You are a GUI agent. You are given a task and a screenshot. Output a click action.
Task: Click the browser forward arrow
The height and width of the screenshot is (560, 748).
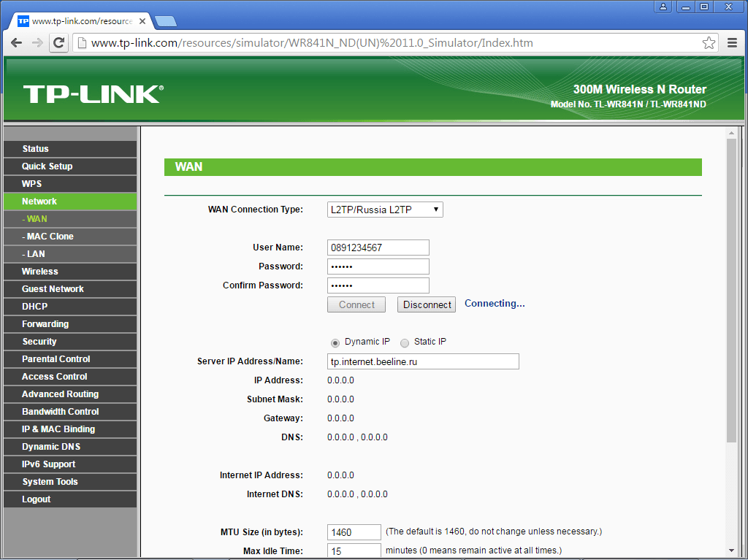(37, 43)
